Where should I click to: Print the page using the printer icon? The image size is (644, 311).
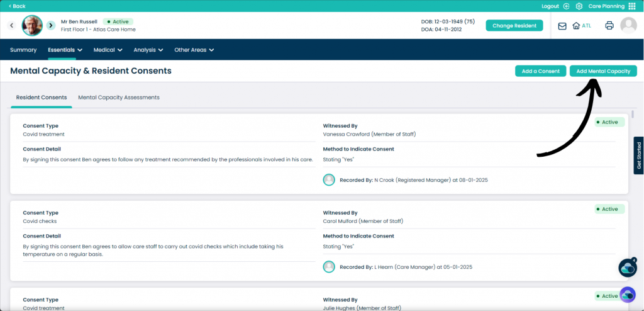pyautogui.click(x=609, y=26)
